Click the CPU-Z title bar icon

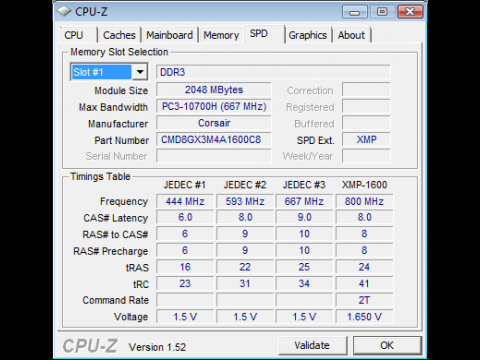point(64,12)
